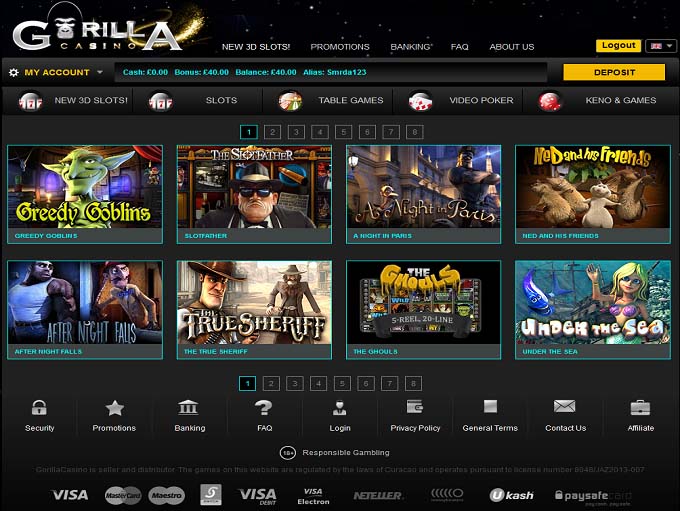Screen dimensions: 680x511
Task: Open the Banking building icon
Action: click(x=188, y=407)
